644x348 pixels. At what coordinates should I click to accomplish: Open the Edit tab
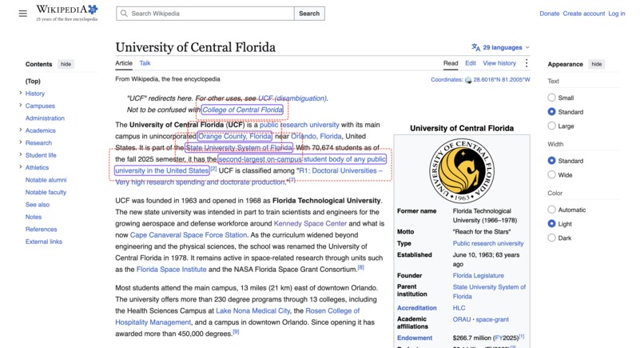coord(471,63)
